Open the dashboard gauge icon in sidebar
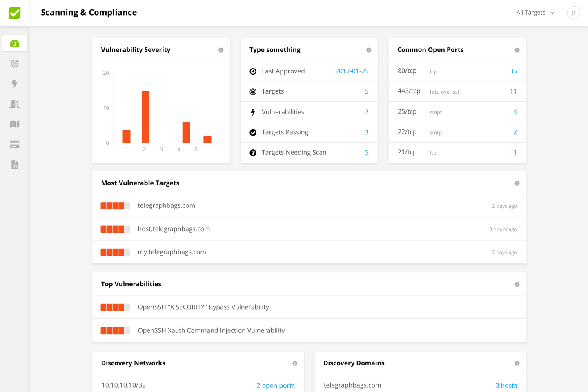This screenshot has height=392, width=588. pos(15,43)
